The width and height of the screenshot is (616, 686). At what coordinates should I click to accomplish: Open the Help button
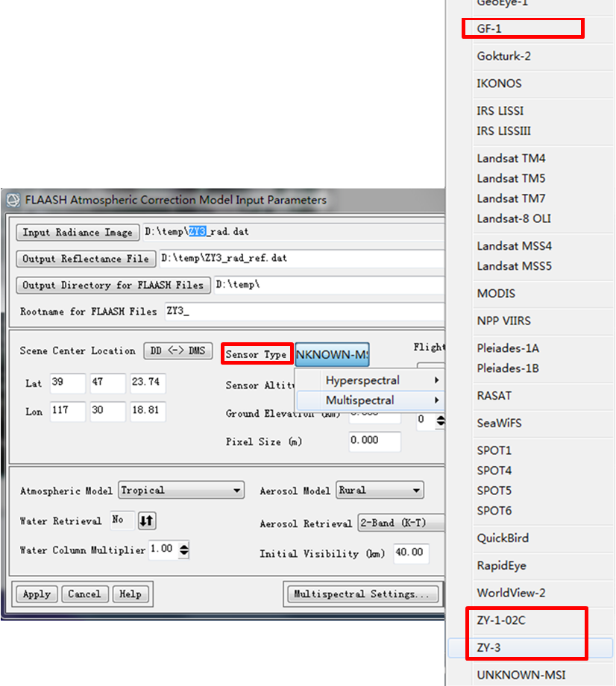coord(131,594)
